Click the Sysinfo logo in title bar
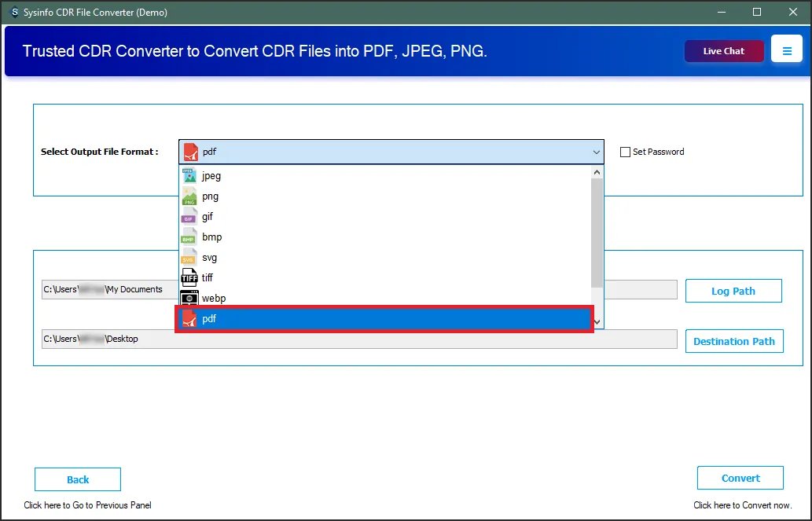 click(14, 13)
